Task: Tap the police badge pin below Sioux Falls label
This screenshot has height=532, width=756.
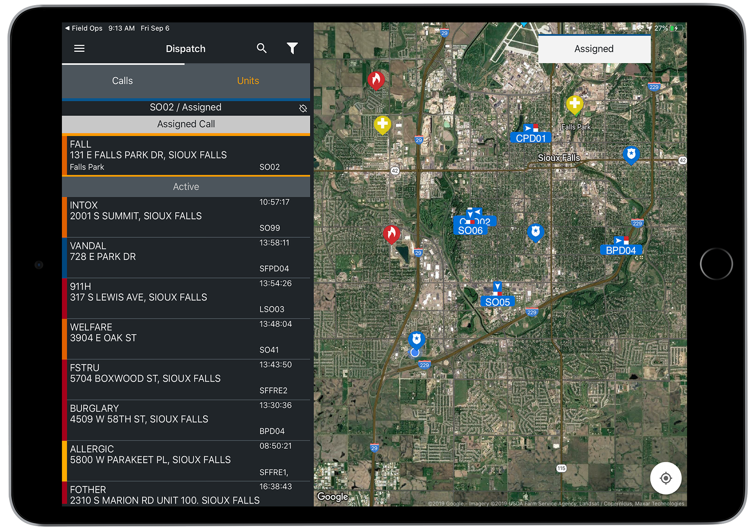Action: 535,232
